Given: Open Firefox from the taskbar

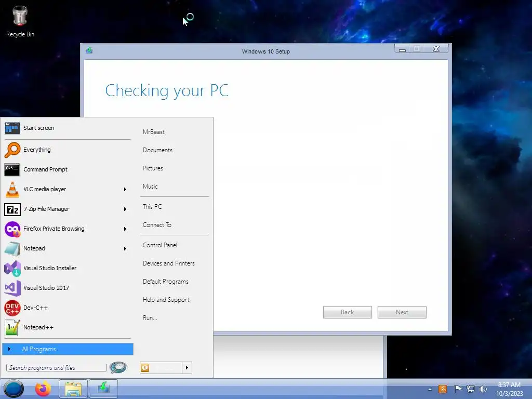Looking at the screenshot, I should tap(43, 389).
